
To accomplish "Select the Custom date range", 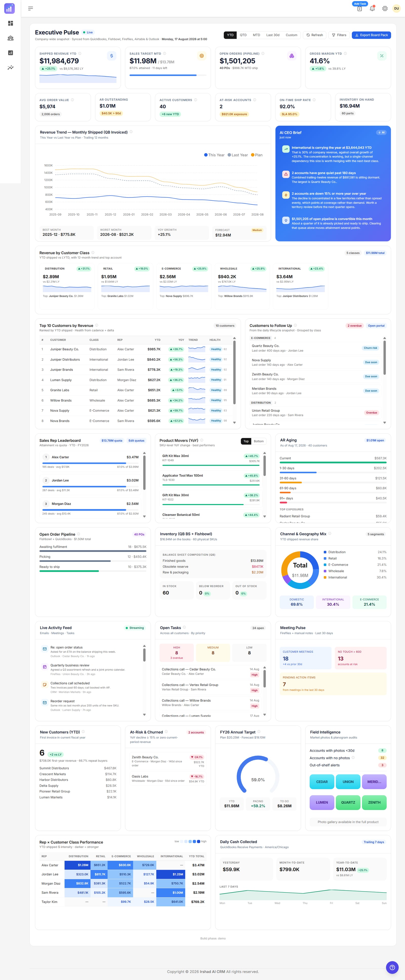I will (x=292, y=35).
